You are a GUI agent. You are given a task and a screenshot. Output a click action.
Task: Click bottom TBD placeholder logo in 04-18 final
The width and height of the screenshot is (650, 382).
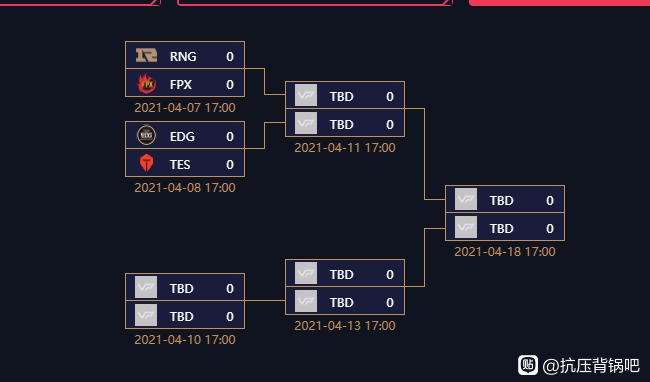point(466,227)
